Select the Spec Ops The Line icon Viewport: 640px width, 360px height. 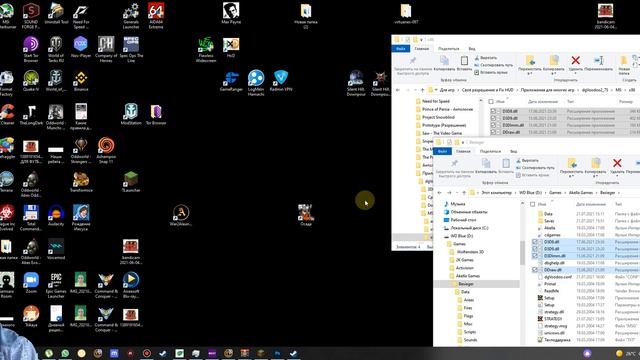coord(131,49)
